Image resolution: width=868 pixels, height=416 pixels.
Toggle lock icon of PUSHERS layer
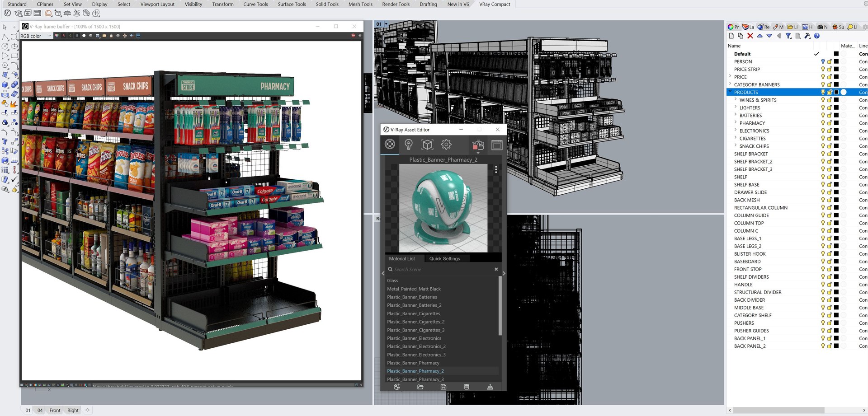[830, 323]
